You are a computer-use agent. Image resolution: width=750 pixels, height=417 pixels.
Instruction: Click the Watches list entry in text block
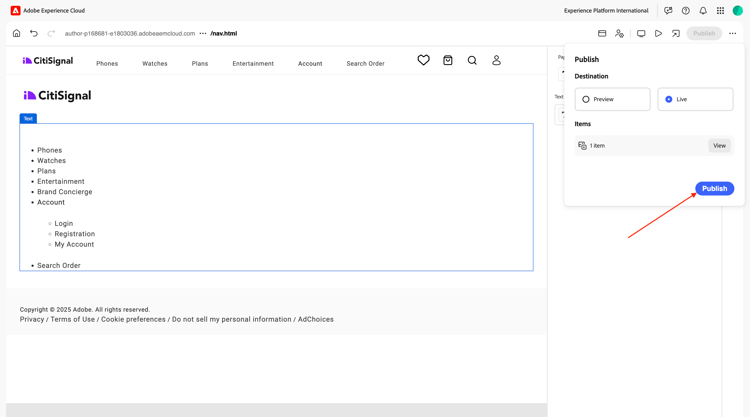point(52,161)
